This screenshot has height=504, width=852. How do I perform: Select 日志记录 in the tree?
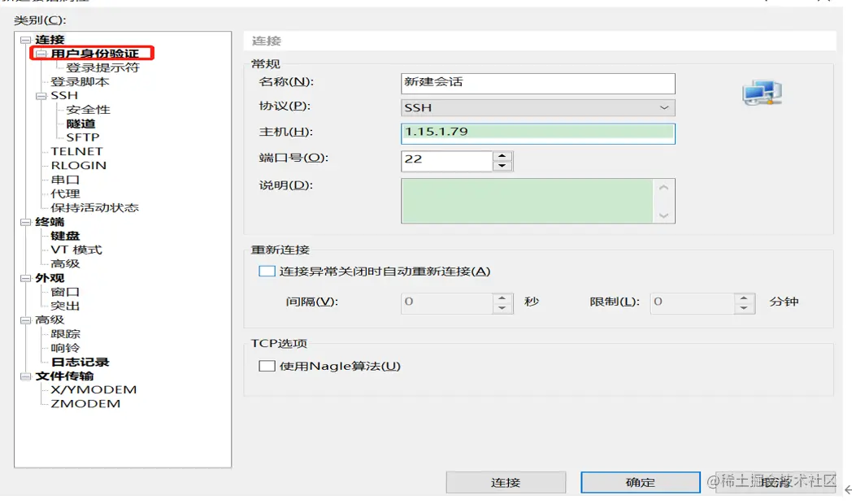tap(80, 363)
